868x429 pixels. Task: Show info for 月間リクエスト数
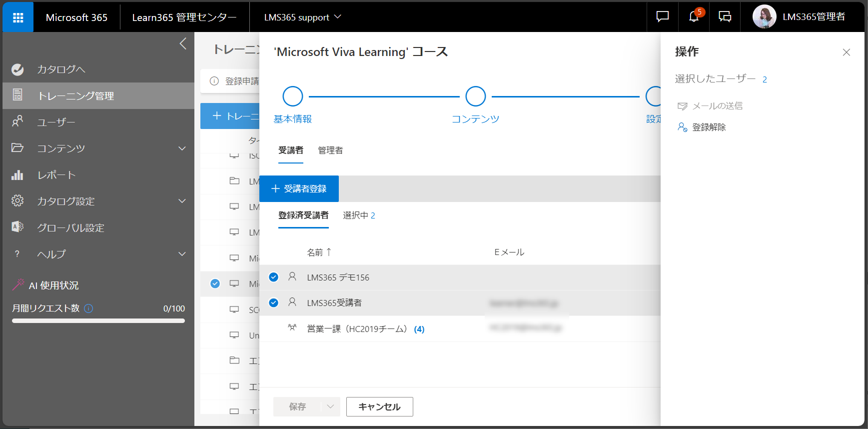[x=88, y=308]
